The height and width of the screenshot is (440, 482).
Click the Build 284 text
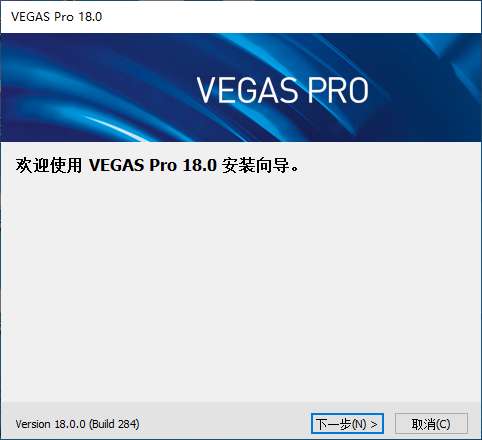(x=114, y=424)
